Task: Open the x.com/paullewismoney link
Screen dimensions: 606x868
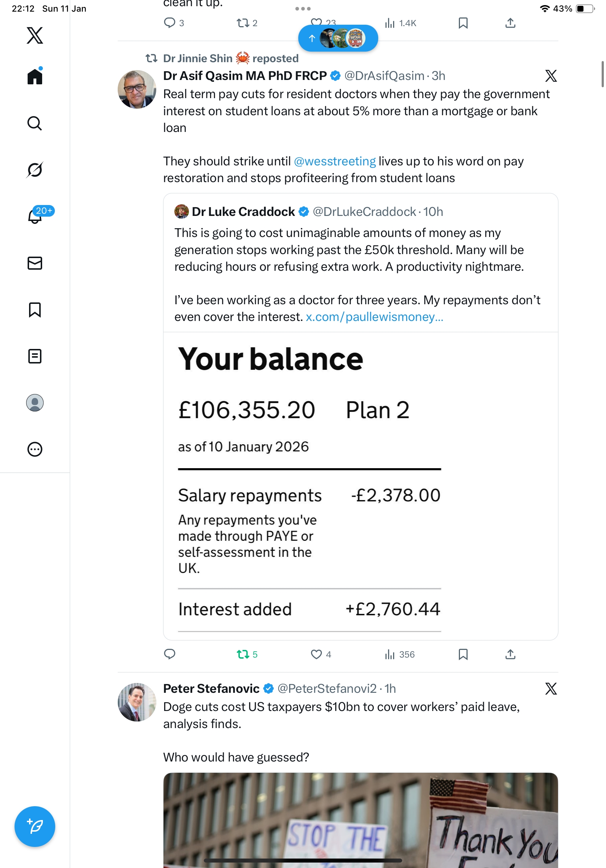Action: pyautogui.click(x=374, y=317)
